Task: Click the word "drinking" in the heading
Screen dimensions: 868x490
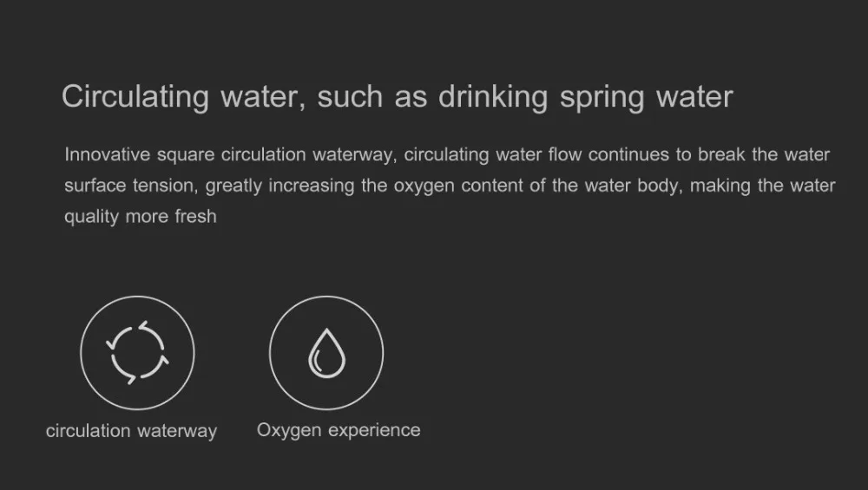Action: pos(492,96)
